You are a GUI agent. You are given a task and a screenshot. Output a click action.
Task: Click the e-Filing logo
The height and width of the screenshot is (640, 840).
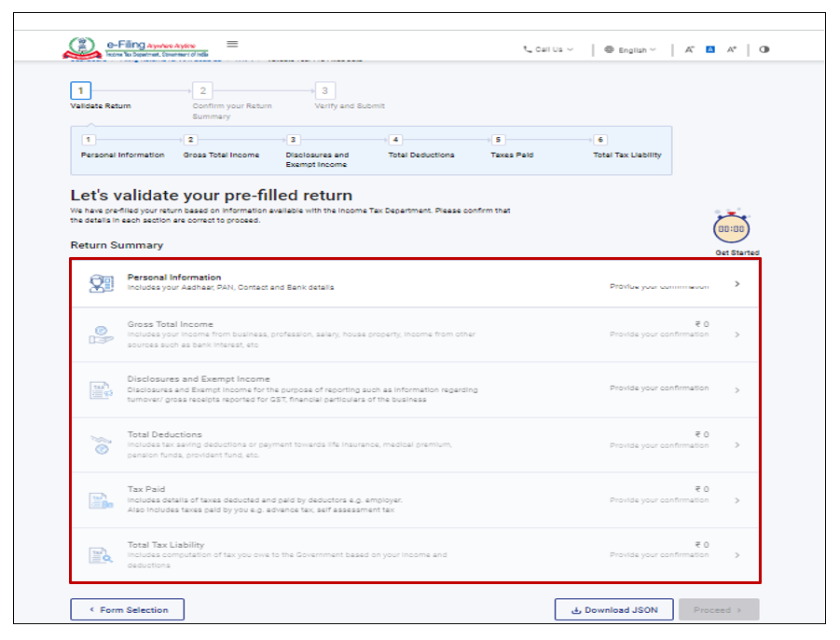136,48
